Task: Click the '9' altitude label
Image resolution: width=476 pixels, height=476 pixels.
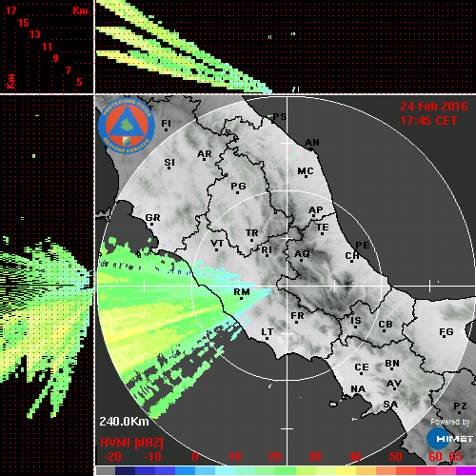Action: coord(55,58)
